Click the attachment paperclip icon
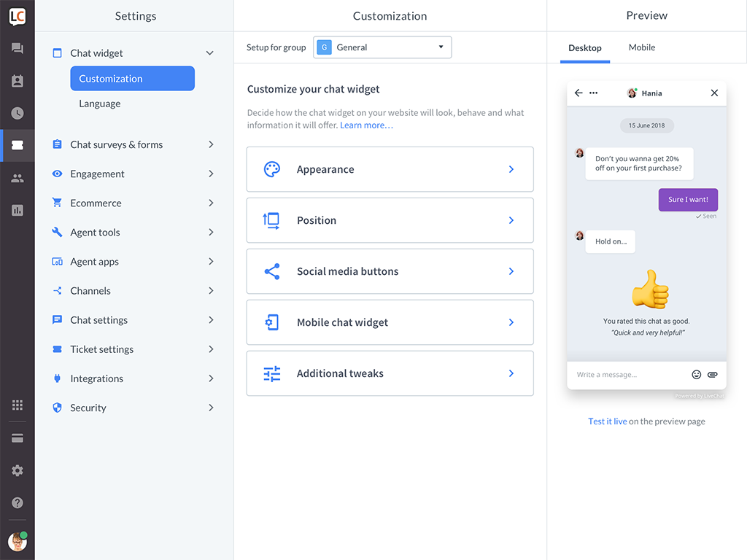Viewport: 747px width, 560px height. pyautogui.click(x=713, y=375)
